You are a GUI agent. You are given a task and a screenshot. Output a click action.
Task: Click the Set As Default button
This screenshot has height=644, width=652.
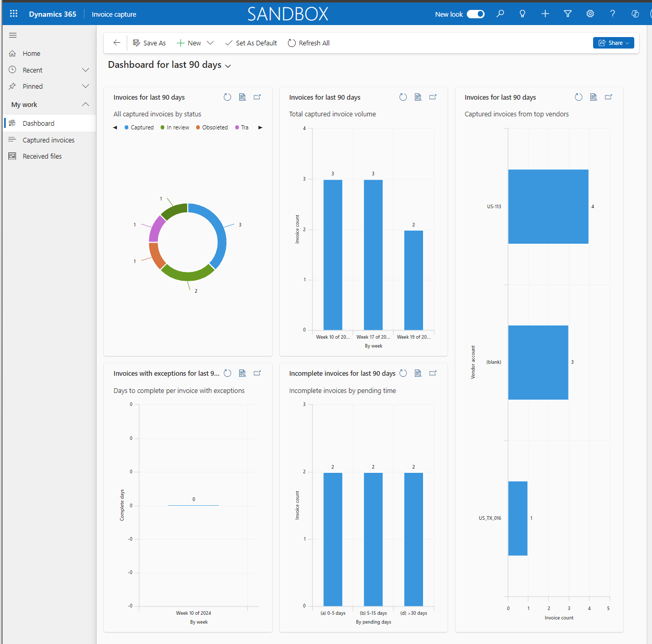coord(251,43)
